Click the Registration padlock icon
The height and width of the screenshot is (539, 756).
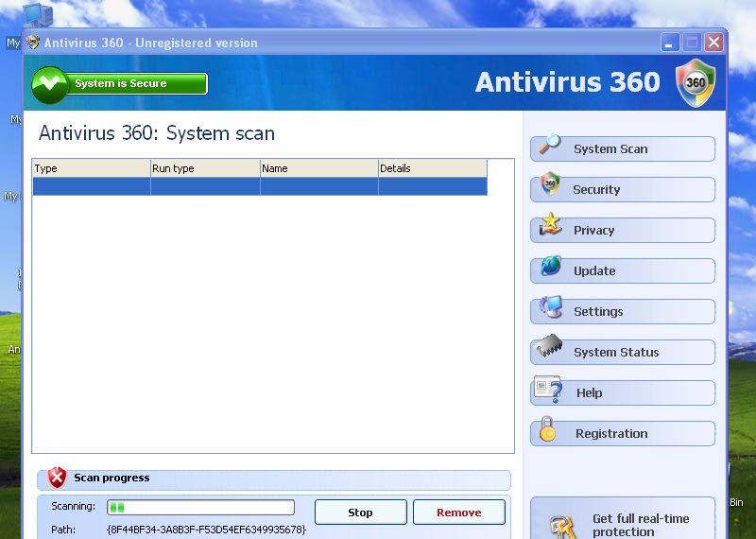click(x=548, y=430)
